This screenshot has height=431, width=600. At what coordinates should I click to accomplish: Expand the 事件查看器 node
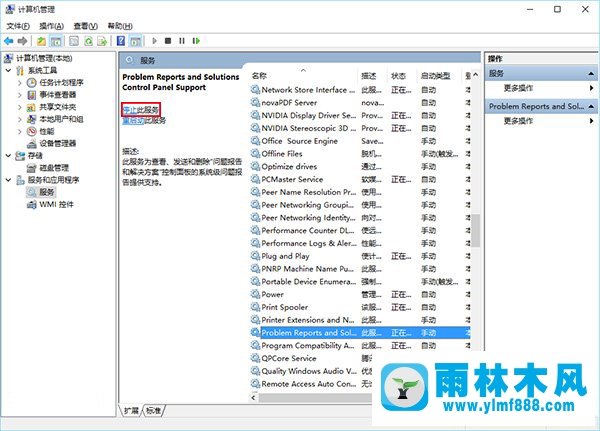(x=20, y=95)
